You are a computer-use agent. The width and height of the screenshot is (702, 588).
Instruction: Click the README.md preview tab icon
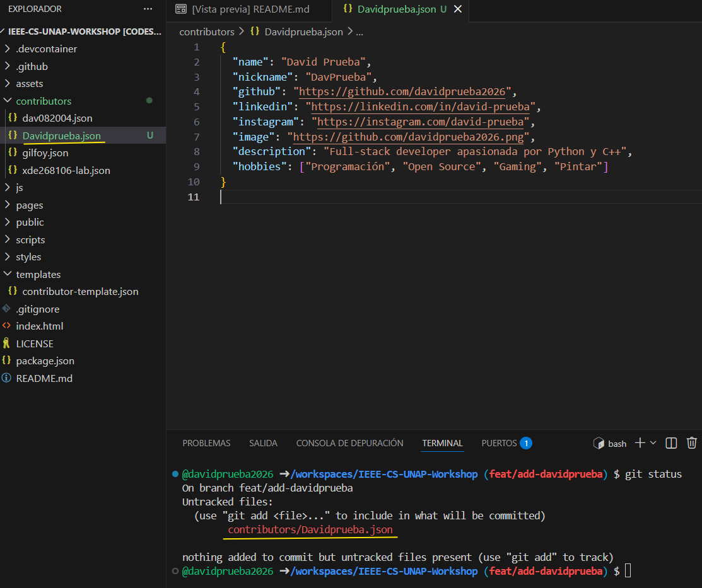click(x=181, y=9)
